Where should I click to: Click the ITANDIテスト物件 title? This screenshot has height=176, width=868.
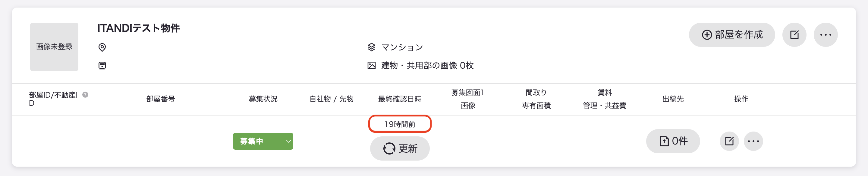click(139, 28)
